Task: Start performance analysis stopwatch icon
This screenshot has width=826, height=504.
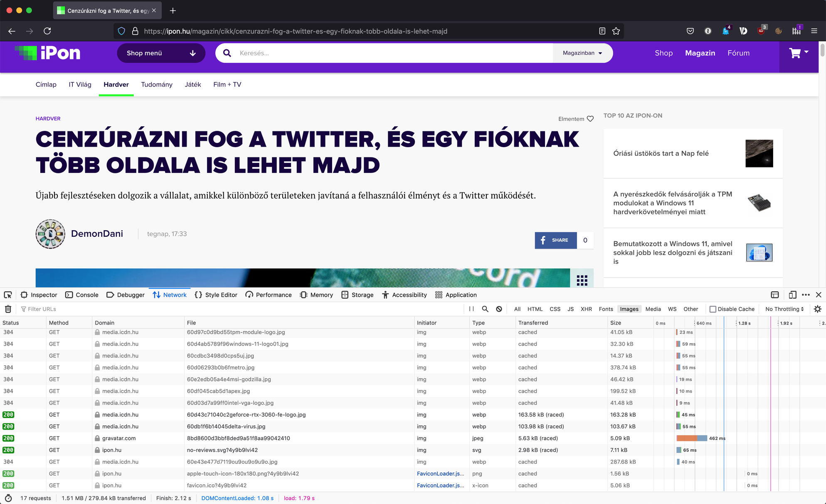Action: (x=8, y=498)
